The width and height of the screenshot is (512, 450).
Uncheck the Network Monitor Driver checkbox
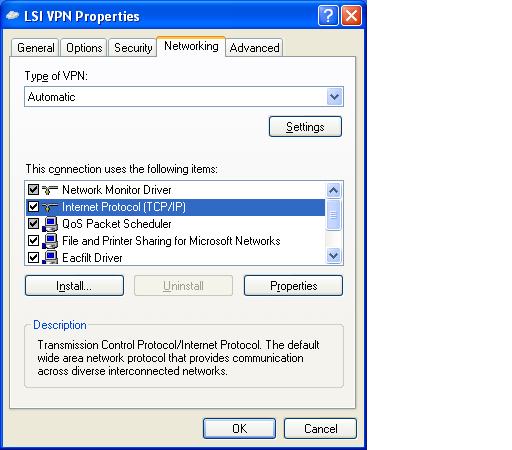[33, 190]
